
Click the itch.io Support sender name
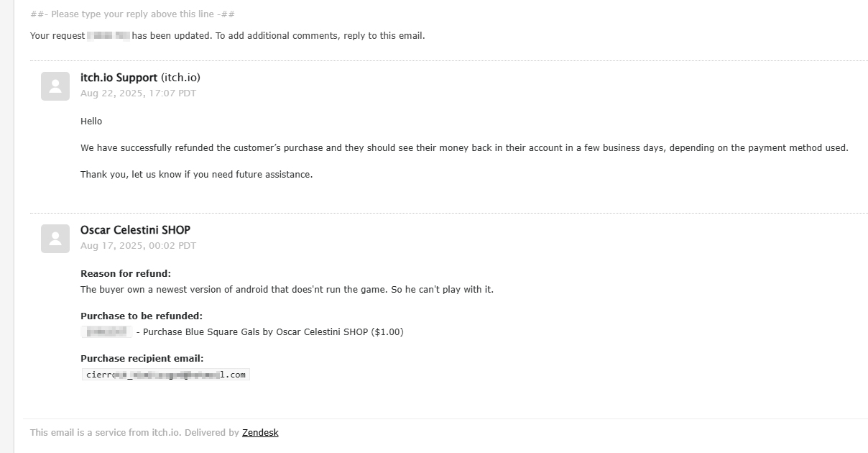(119, 78)
